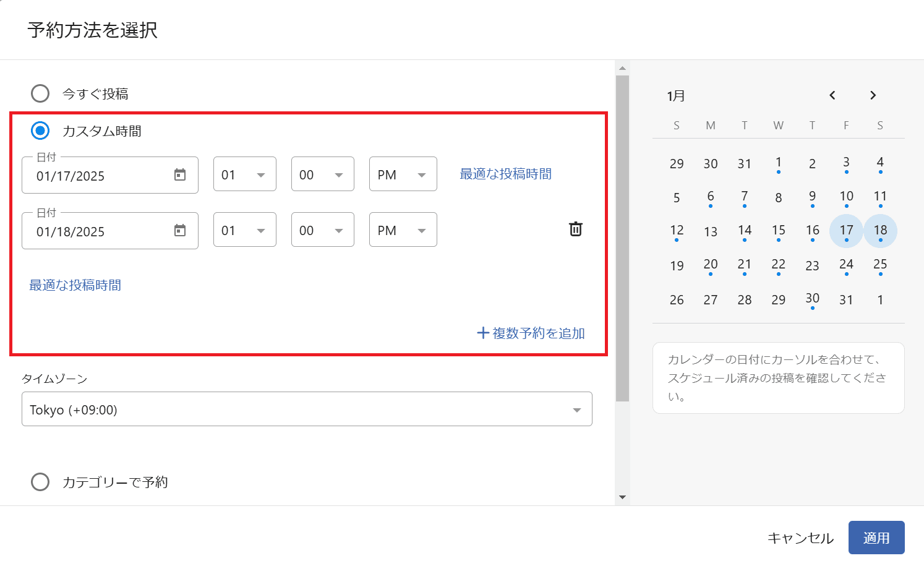Select the 今すぐ投稿 radio option

[x=40, y=93]
